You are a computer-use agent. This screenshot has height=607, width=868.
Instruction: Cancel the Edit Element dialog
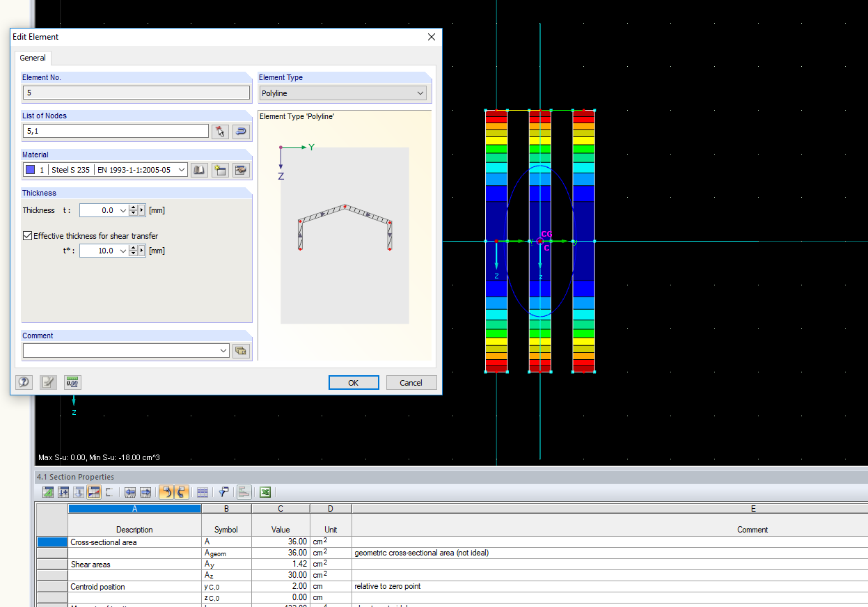tap(411, 382)
